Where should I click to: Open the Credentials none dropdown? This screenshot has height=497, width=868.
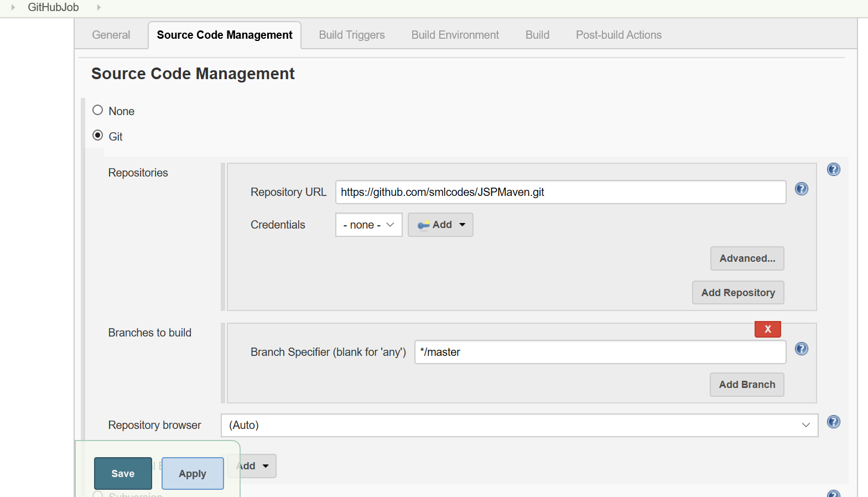(368, 225)
